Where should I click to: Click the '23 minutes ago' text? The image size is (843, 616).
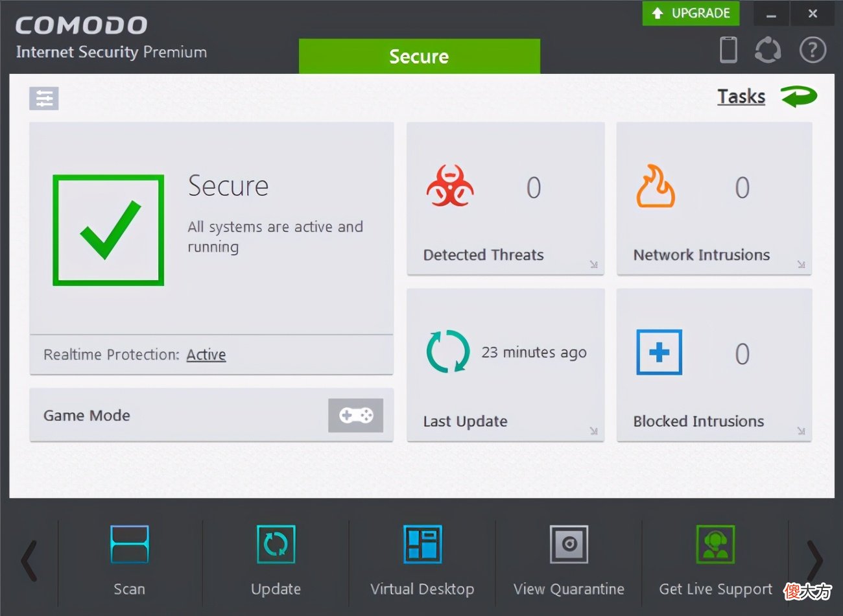(x=534, y=353)
